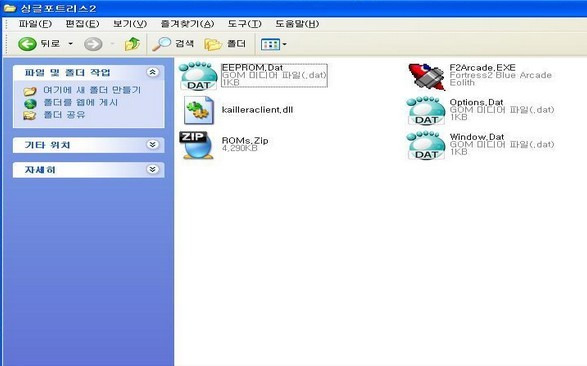Open the Views icon button
This screenshot has height=366, width=587.
coord(270,44)
